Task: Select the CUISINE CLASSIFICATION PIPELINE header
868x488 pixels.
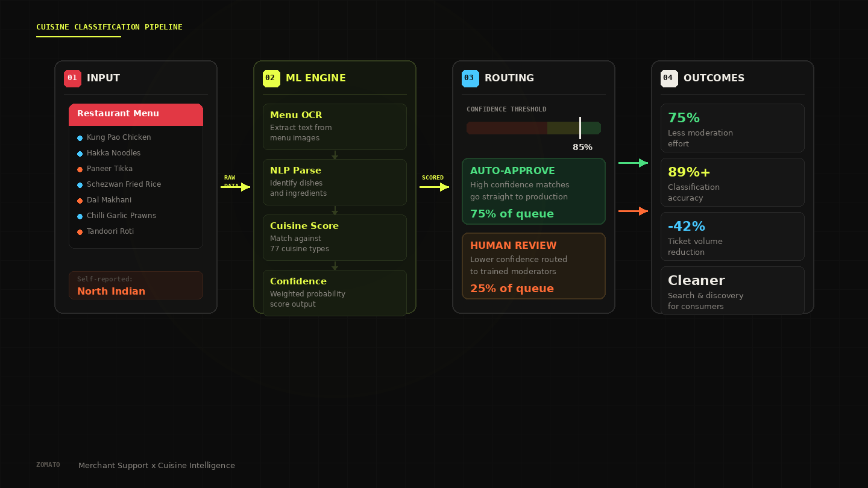Action: point(109,27)
